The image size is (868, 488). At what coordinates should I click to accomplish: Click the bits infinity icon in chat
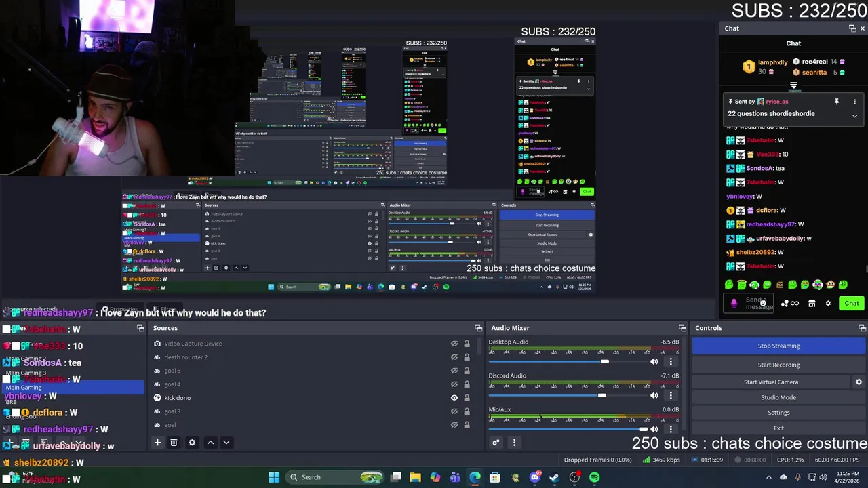click(x=795, y=304)
